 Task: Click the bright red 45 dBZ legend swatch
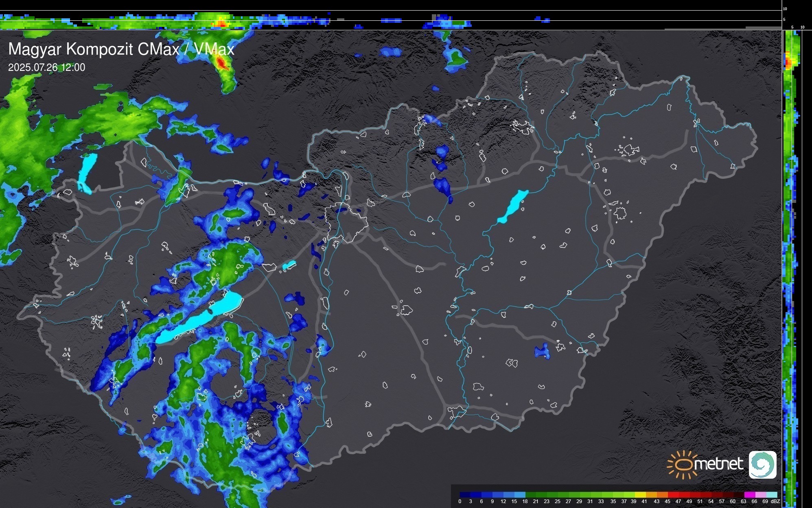(x=673, y=495)
